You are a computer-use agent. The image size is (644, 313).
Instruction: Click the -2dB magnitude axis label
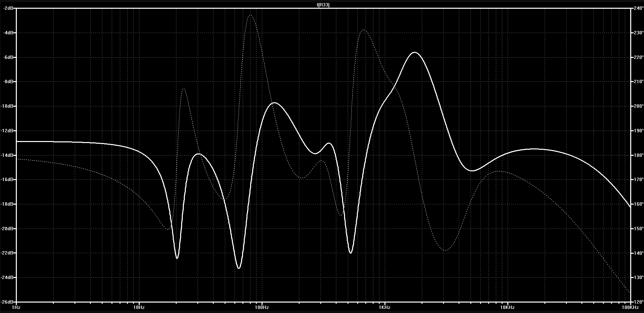click(x=8, y=8)
